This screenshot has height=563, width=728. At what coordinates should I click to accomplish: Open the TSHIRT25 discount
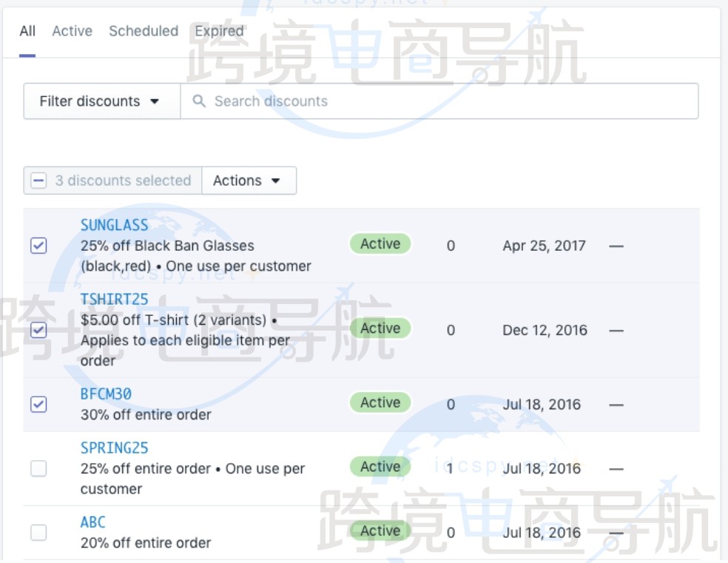(114, 300)
